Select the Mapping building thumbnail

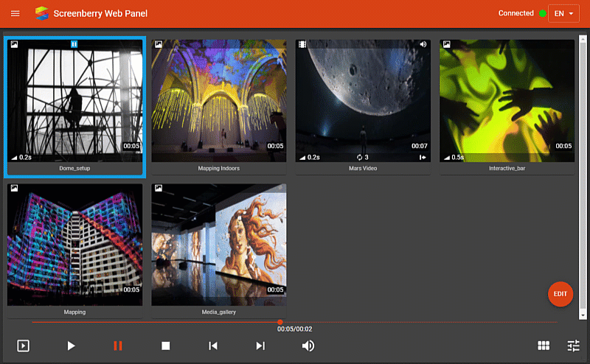click(x=75, y=245)
